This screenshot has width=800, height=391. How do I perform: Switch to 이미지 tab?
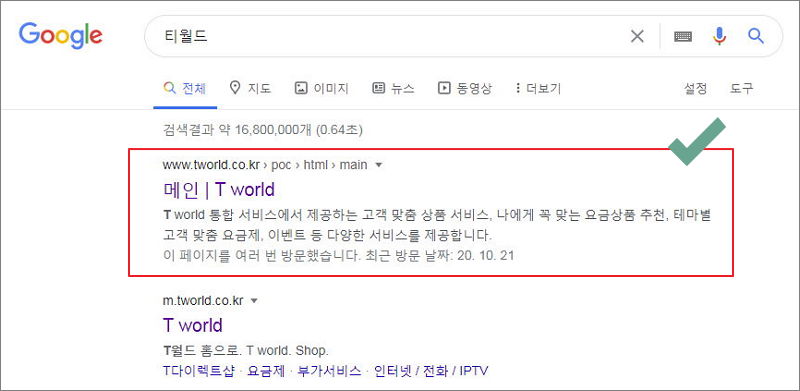321,88
